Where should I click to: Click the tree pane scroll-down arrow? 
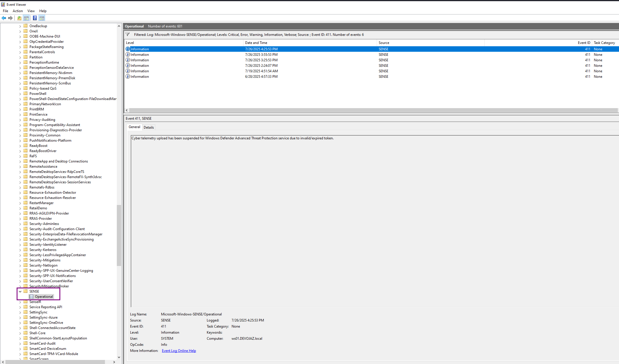(119, 357)
